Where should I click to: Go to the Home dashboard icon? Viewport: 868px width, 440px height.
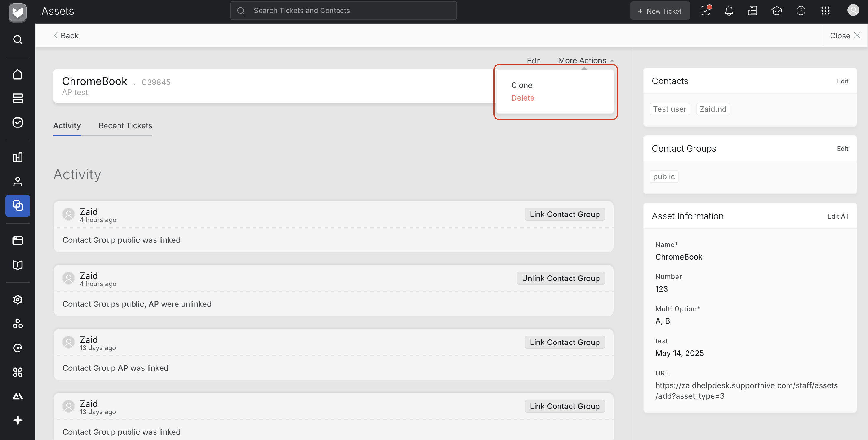(17, 74)
